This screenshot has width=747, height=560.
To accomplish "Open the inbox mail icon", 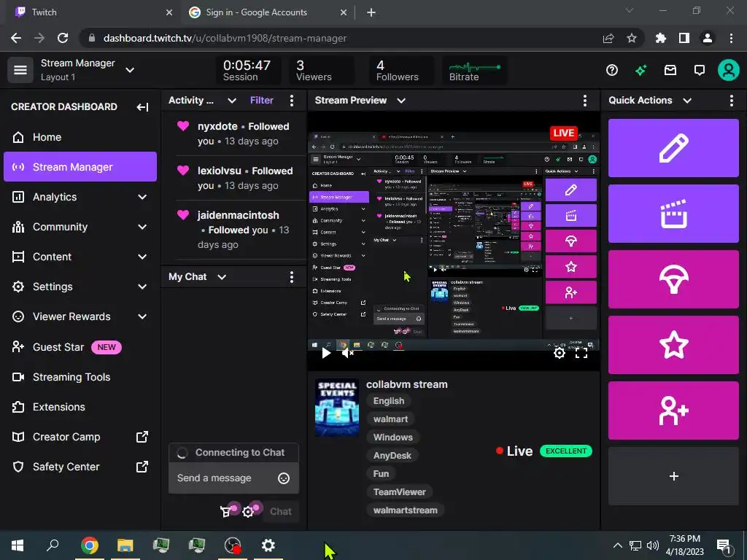I will [x=670, y=71].
